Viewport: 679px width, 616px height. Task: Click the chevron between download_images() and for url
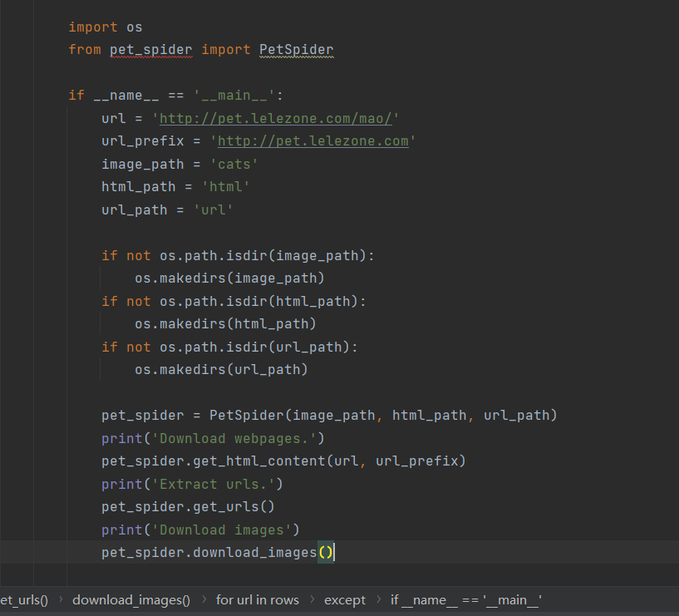203,599
